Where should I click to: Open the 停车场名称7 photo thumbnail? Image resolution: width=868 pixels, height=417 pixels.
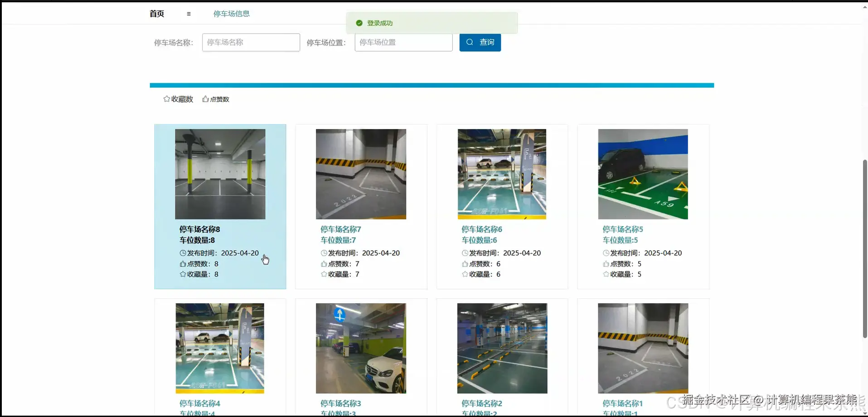(x=361, y=174)
